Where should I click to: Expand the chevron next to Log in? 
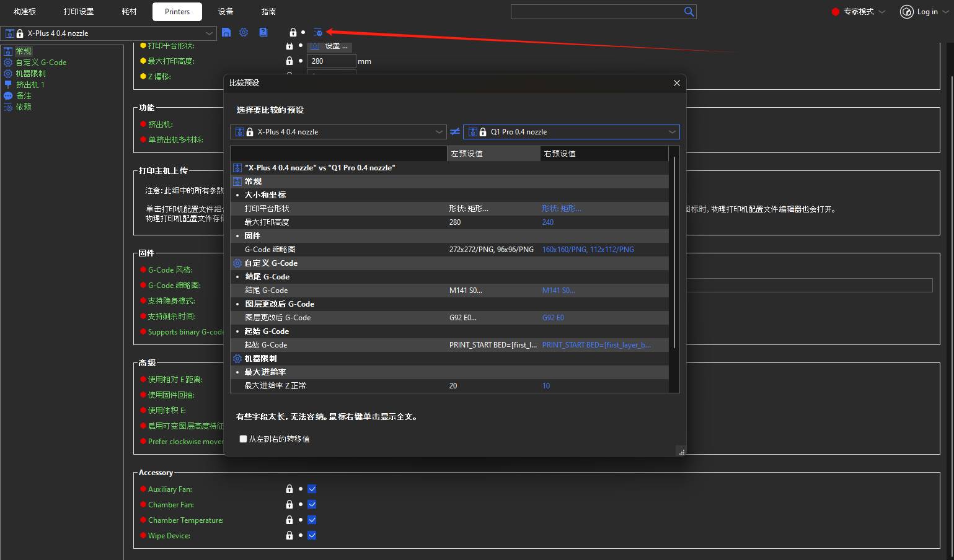click(x=946, y=12)
